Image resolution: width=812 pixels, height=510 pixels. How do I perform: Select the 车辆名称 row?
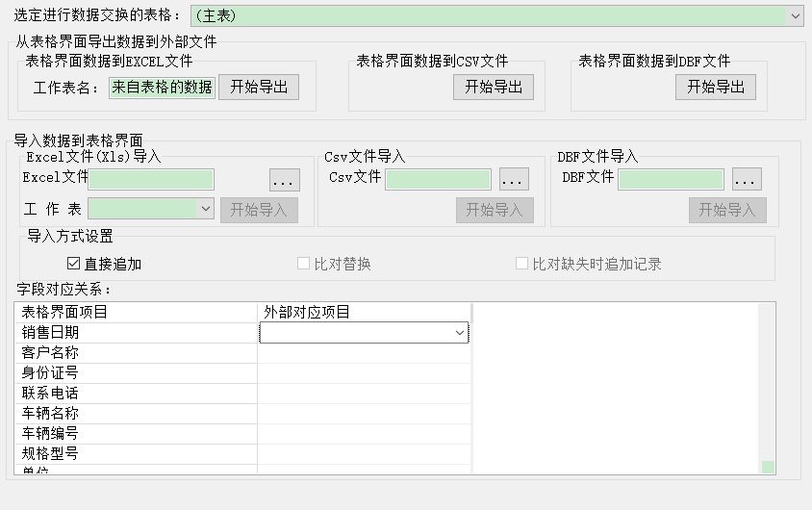[137, 414]
